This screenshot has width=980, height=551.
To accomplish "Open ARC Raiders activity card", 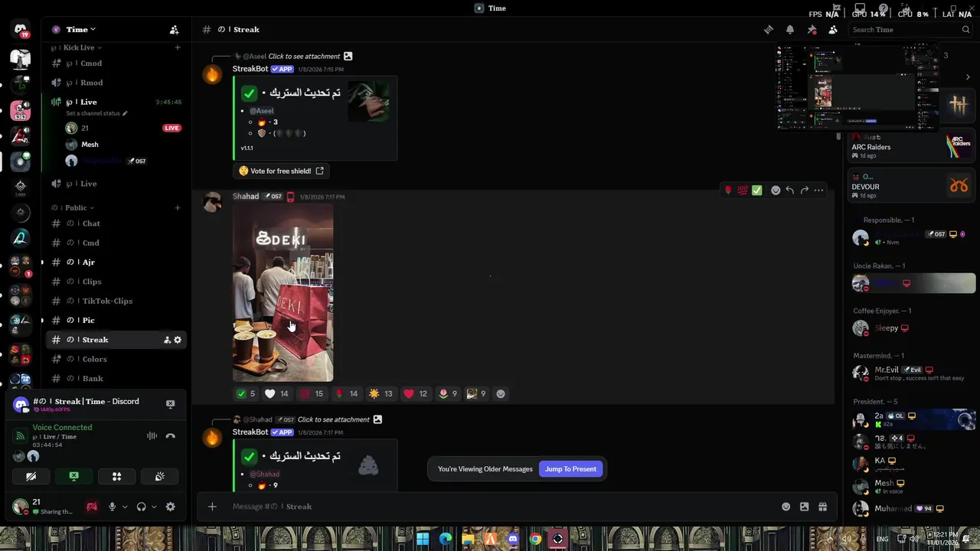I will [911, 146].
